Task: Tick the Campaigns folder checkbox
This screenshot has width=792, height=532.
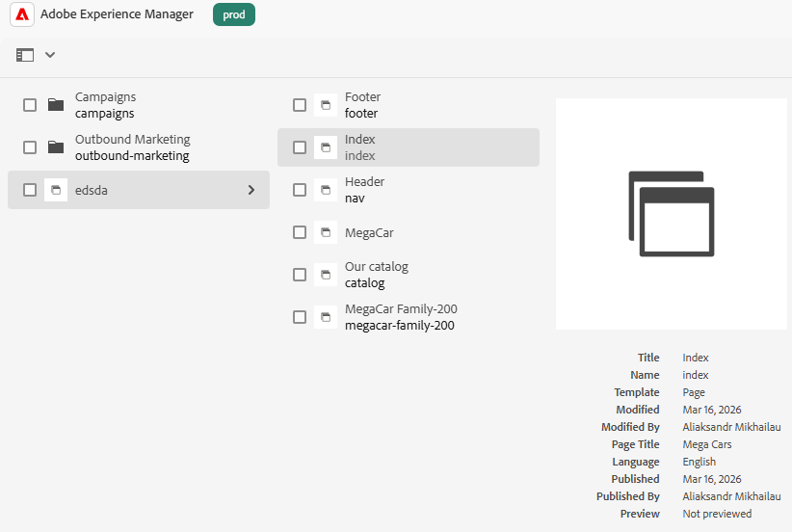Action: click(30, 105)
